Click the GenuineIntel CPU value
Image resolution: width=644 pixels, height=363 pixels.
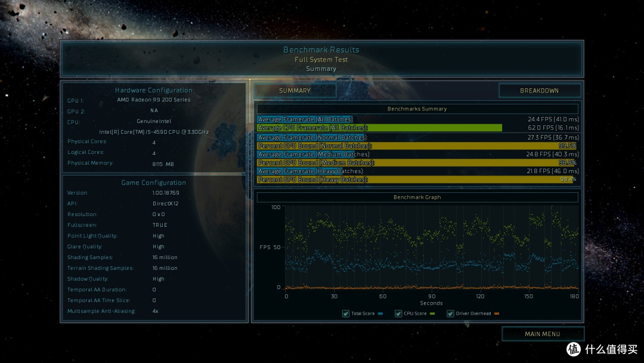(154, 121)
